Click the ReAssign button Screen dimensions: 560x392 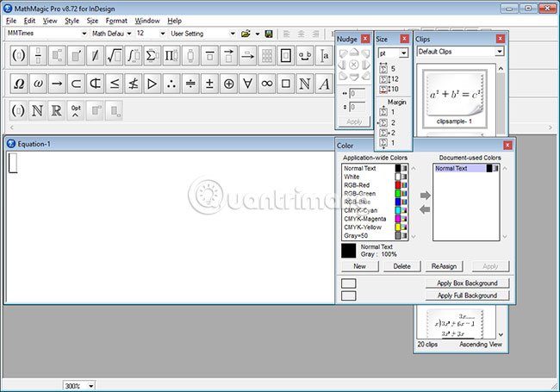click(444, 266)
